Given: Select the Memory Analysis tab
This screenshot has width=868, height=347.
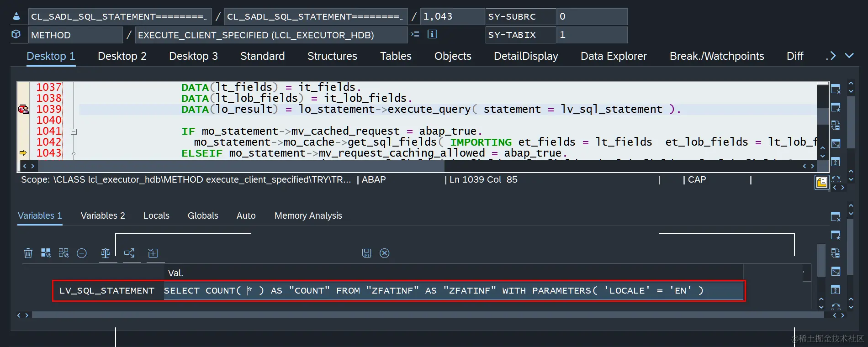Looking at the screenshot, I should (308, 216).
